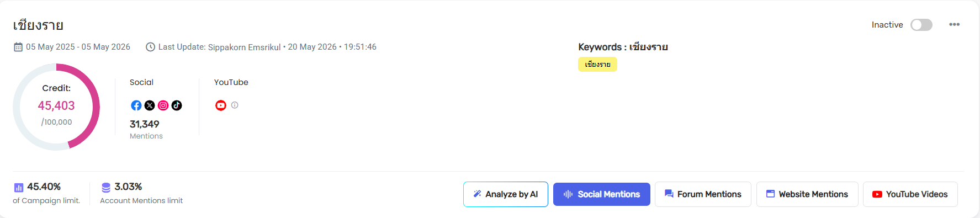Toggle the Inactive campaign switch
The image size is (980, 218).
coord(921,25)
